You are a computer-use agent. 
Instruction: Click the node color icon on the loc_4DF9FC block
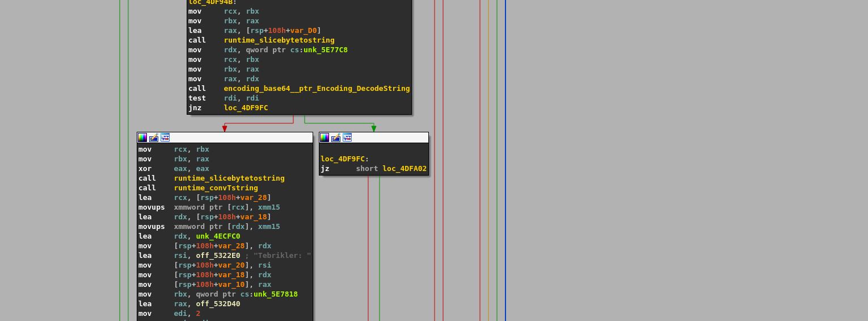point(325,137)
